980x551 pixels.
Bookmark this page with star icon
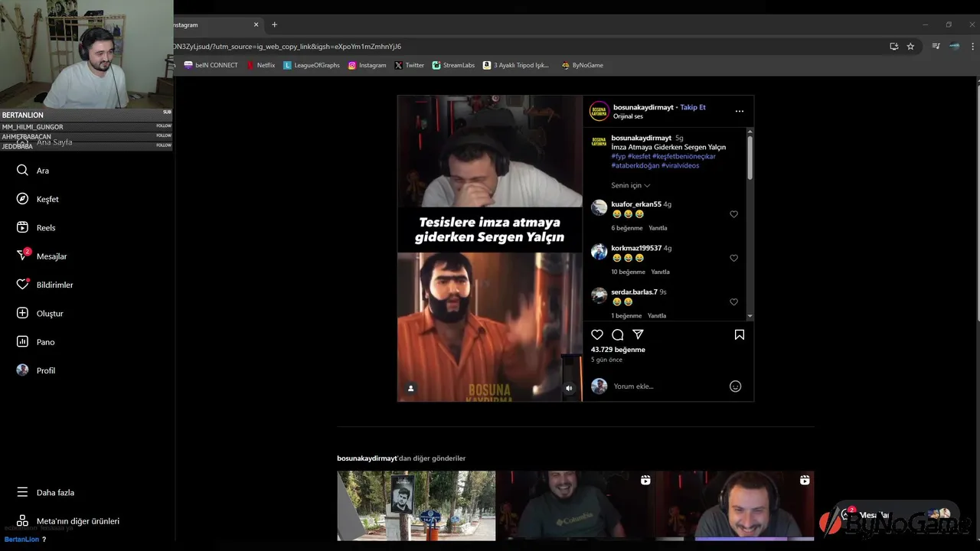(x=910, y=46)
